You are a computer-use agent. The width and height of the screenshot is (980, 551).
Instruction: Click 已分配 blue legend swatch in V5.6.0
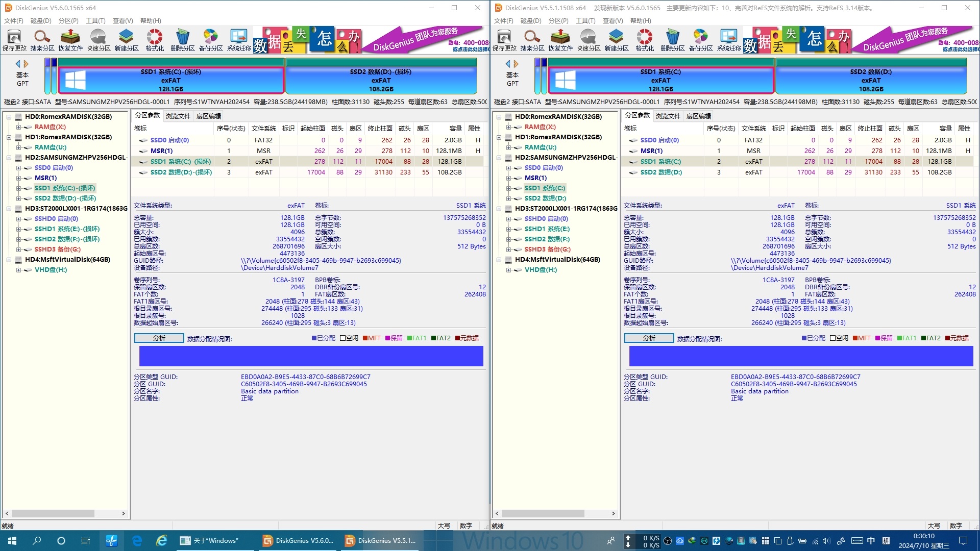(x=314, y=338)
